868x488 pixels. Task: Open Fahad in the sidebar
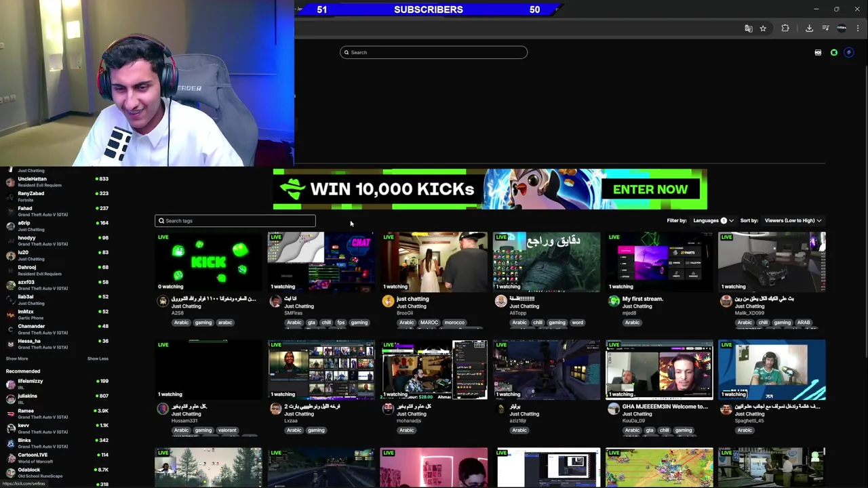pyautogui.click(x=58, y=211)
